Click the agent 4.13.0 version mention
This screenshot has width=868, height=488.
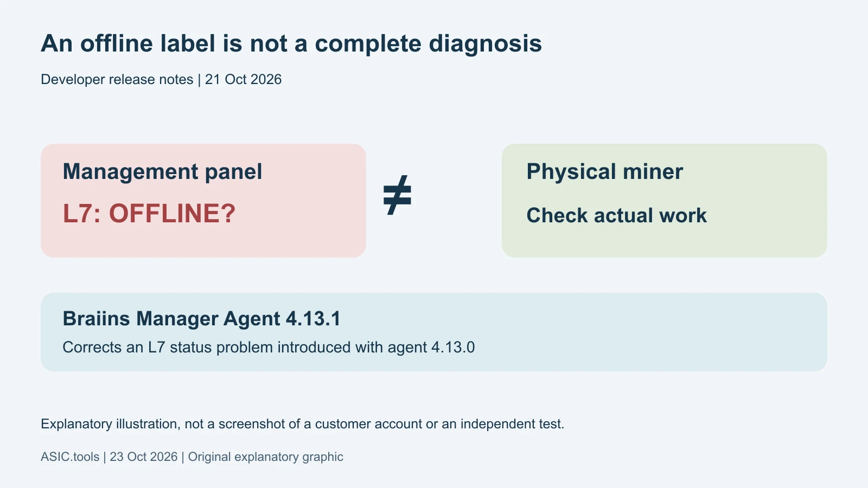point(431,348)
